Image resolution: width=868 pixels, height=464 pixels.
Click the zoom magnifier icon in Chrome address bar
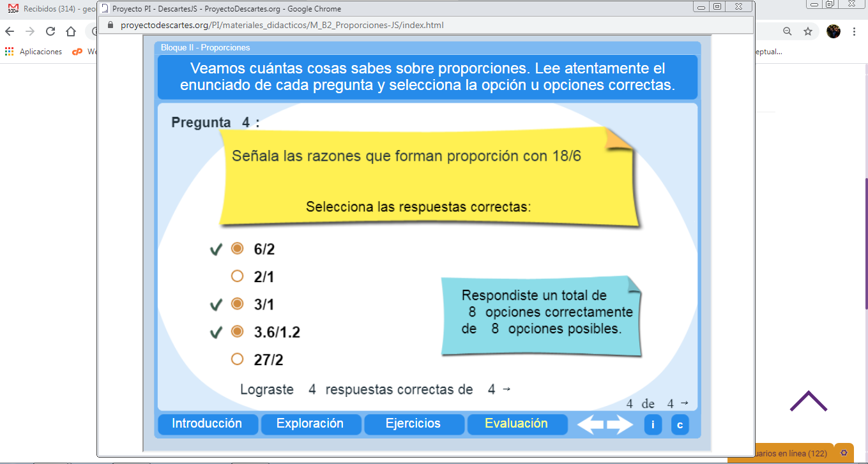coord(788,31)
